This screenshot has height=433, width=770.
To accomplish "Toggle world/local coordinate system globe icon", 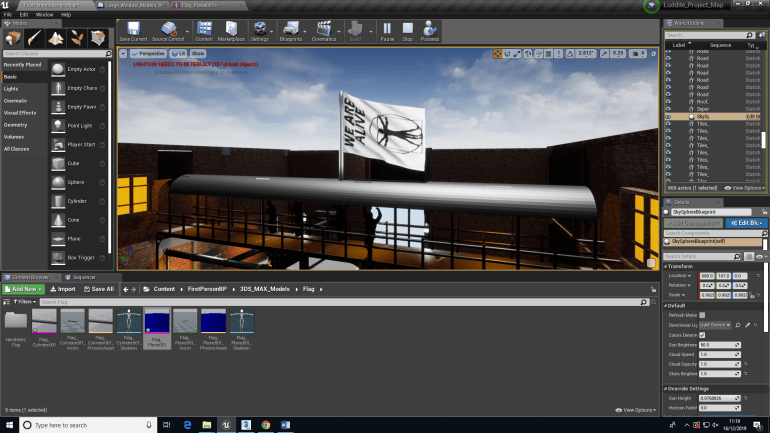I will click(528, 54).
